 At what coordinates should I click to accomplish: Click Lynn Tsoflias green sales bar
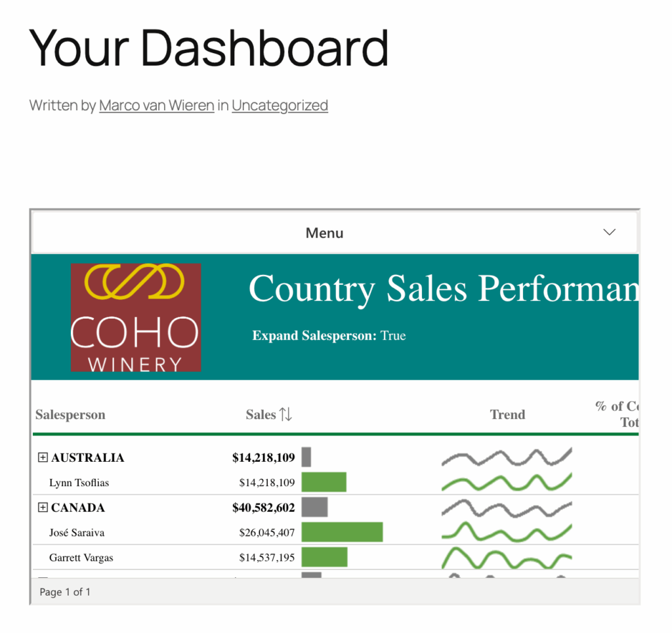coord(324,482)
